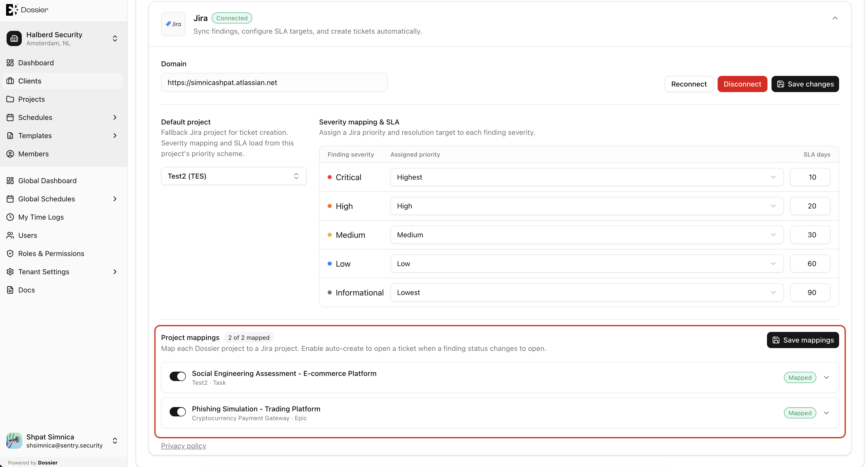Click the '2 of 2 mapped' badge
868x467 pixels.
click(249, 337)
